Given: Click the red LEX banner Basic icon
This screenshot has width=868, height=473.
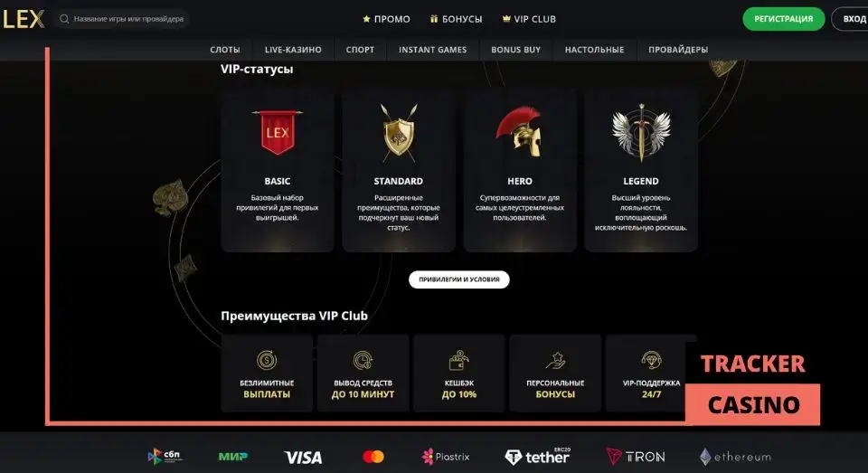Looking at the screenshot, I should pos(278,132).
